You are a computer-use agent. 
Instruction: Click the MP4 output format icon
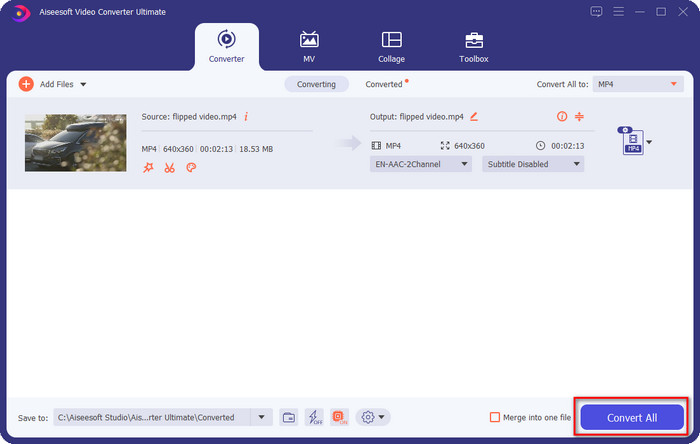point(632,142)
